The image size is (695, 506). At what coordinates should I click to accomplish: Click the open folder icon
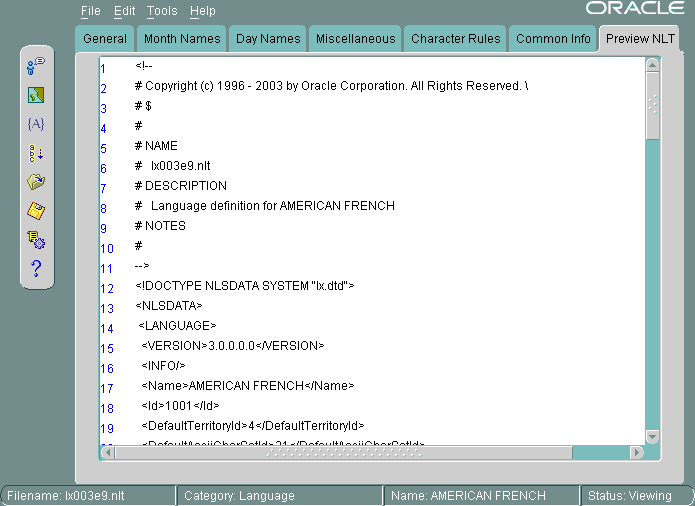click(36, 182)
